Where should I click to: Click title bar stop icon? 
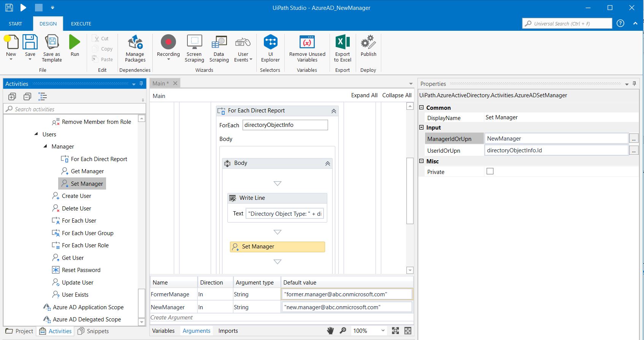[38, 7]
